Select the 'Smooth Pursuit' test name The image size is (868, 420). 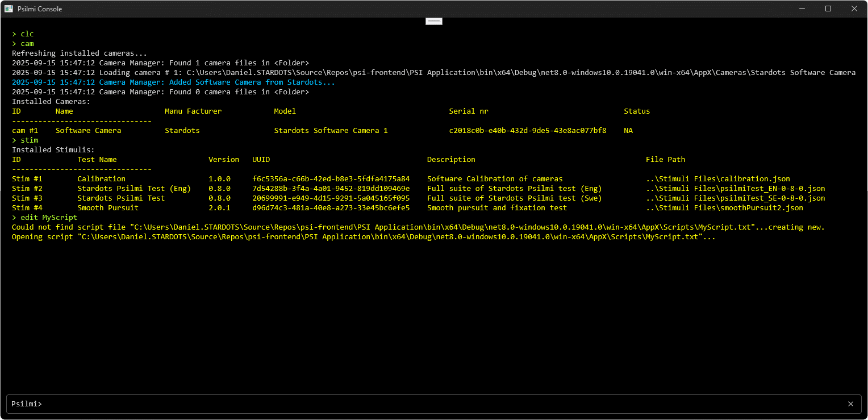click(x=108, y=208)
